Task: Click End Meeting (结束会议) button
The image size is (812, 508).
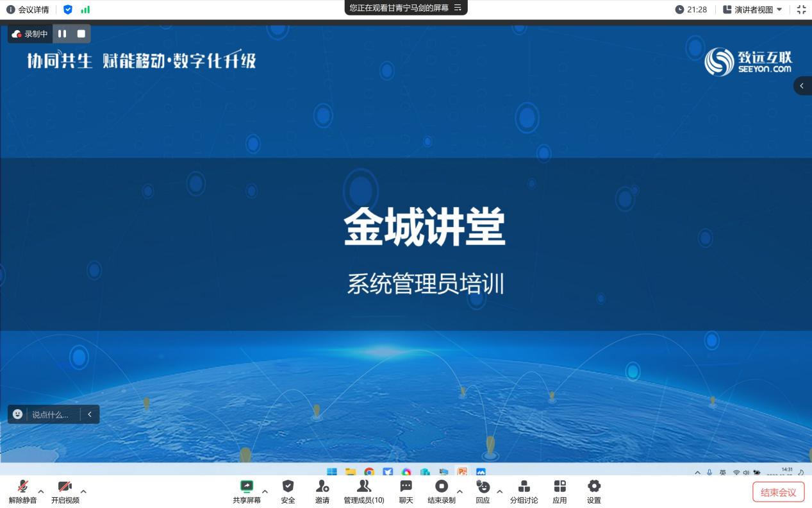Action: (778, 493)
